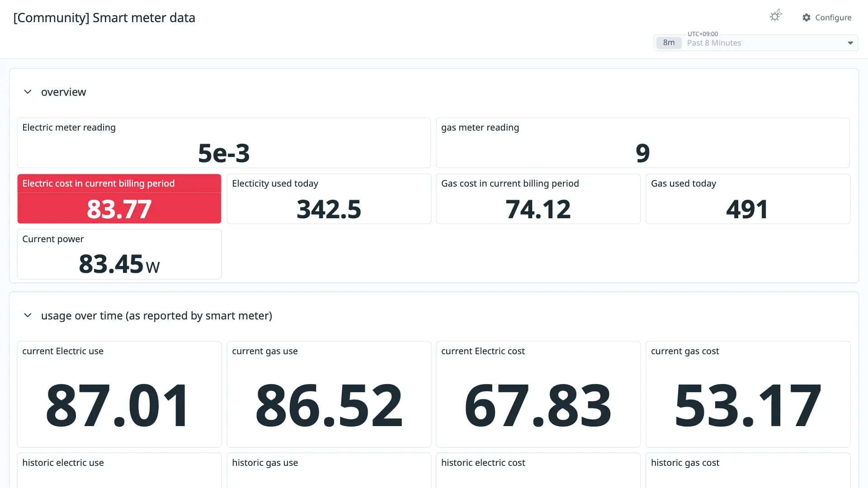Viewport: 868px width, 488px height.
Task: Click the gas meter reading widget title
Action: (480, 127)
